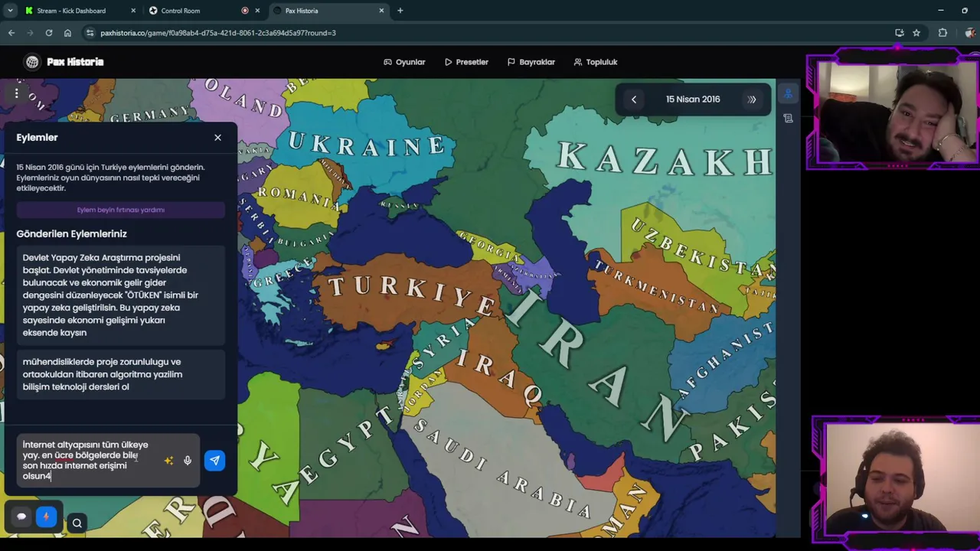Open the chat bubble panel
The image size is (980, 551).
click(x=21, y=517)
